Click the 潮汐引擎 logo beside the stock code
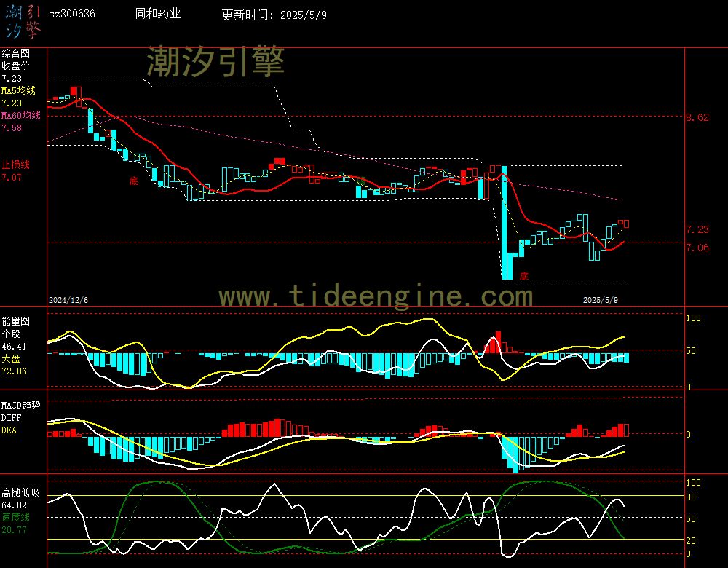Image resolution: width=728 pixels, height=568 pixels. 23,22
